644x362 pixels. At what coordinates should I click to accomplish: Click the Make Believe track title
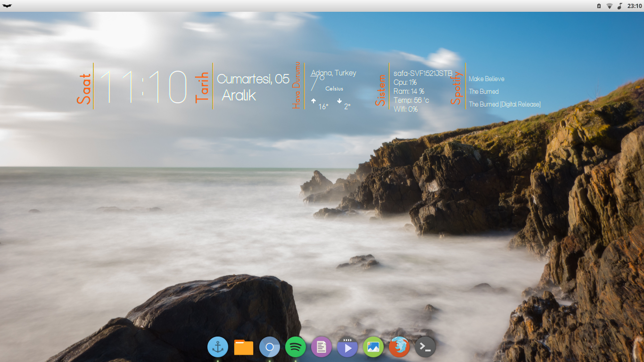[x=487, y=79]
